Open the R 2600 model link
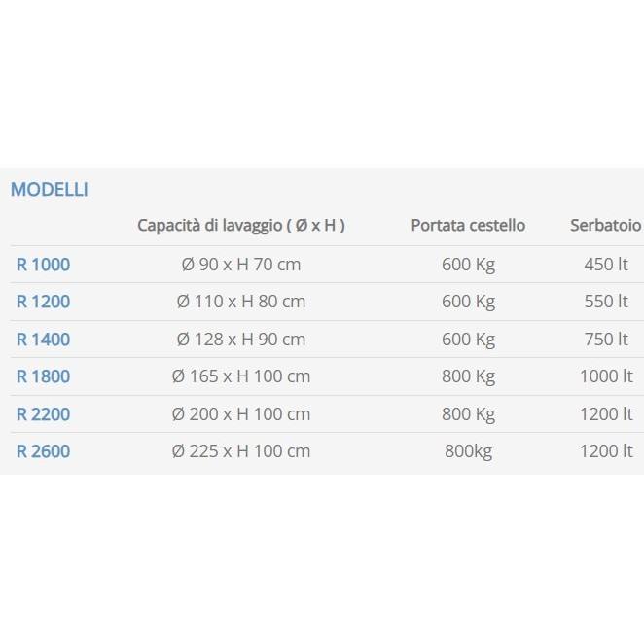The height and width of the screenshot is (644, 644). click(x=43, y=451)
